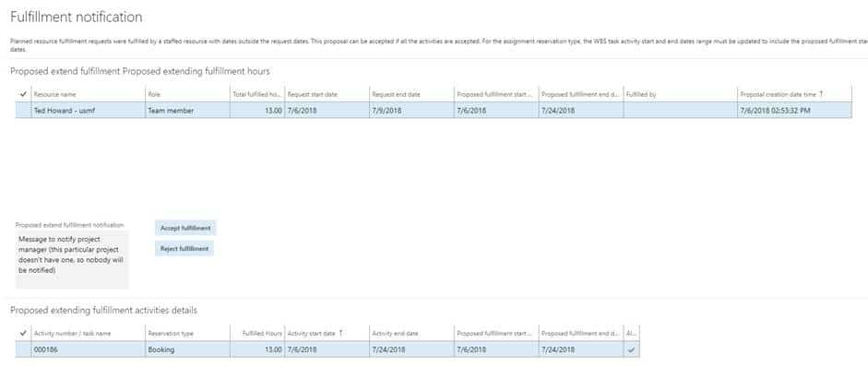Open the Fulfilled Hours column header
Image resolution: width=868 pixels, height=366 pixels.
pos(257,334)
